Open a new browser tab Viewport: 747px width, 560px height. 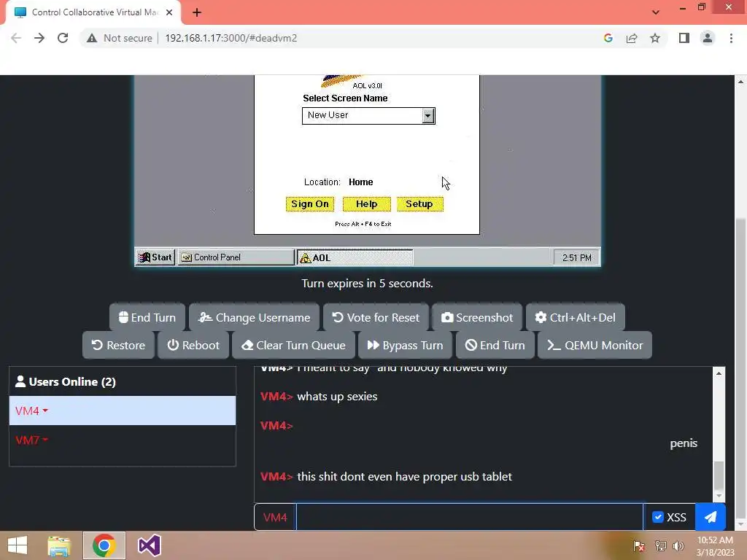[x=197, y=12]
